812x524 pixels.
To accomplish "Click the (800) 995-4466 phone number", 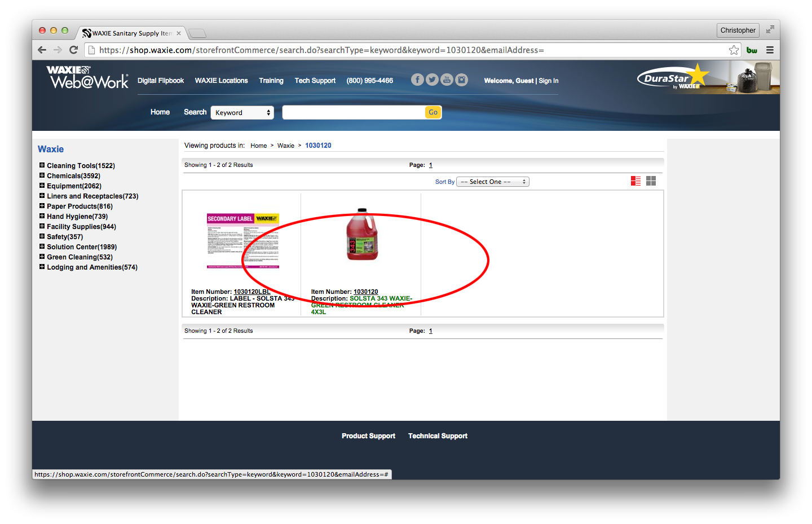I will tap(370, 81).
